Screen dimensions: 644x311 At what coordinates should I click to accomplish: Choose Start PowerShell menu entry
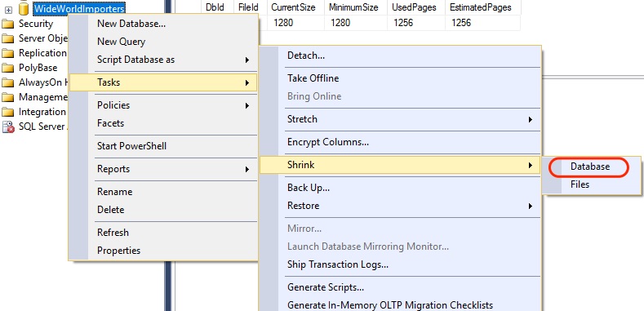click(x=132, y=146)
